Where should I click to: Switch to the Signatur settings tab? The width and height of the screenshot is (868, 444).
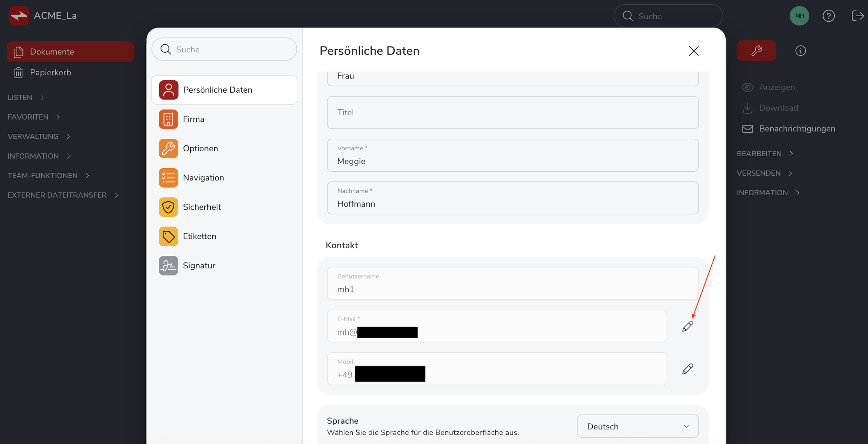pos(199,266)
